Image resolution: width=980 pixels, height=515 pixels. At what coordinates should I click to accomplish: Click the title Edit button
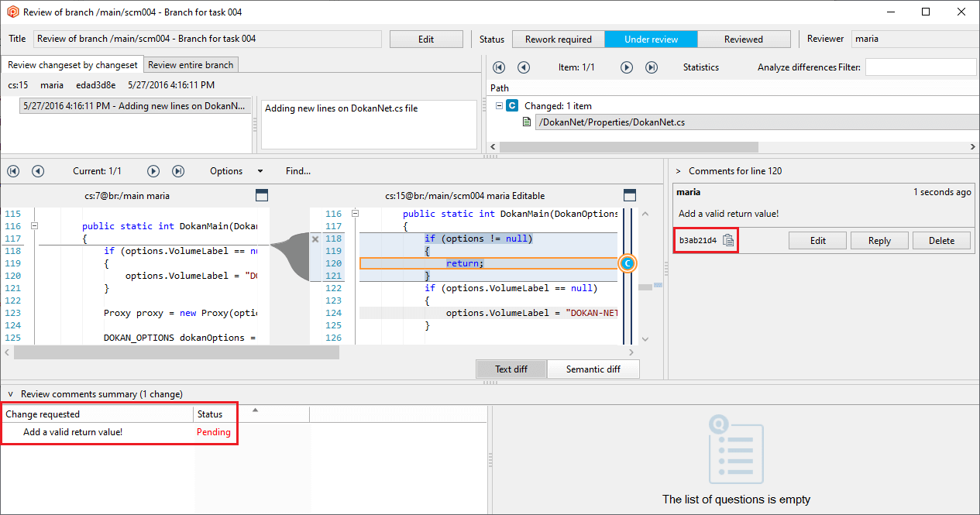click(426, 39)
